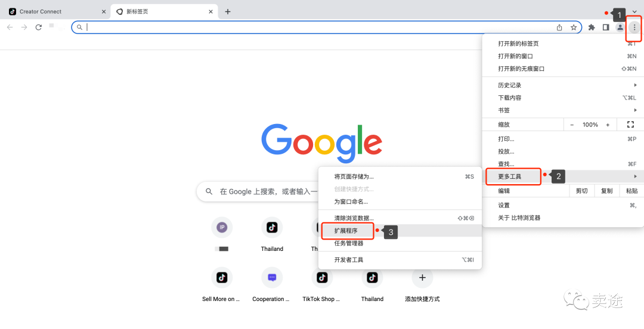Open the top-row Thailand shortcut
Screen dimensions: 644x329
pos(272,234)
